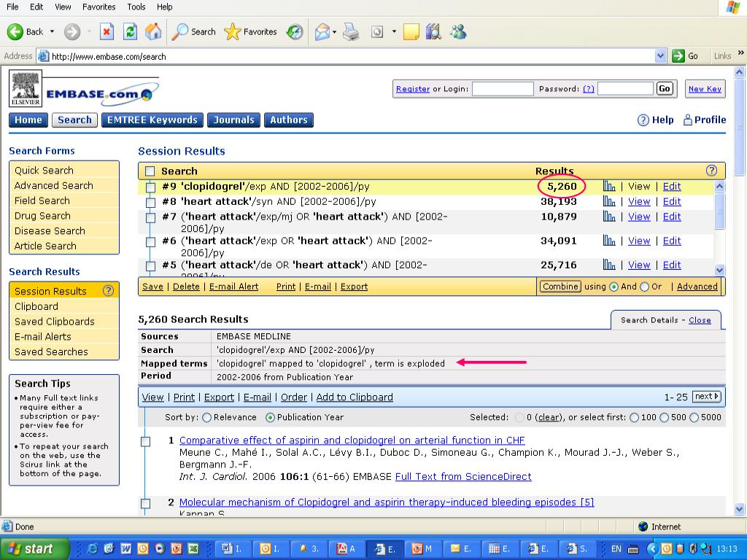Click into the Login input field
747x560 pixels.
503,88
